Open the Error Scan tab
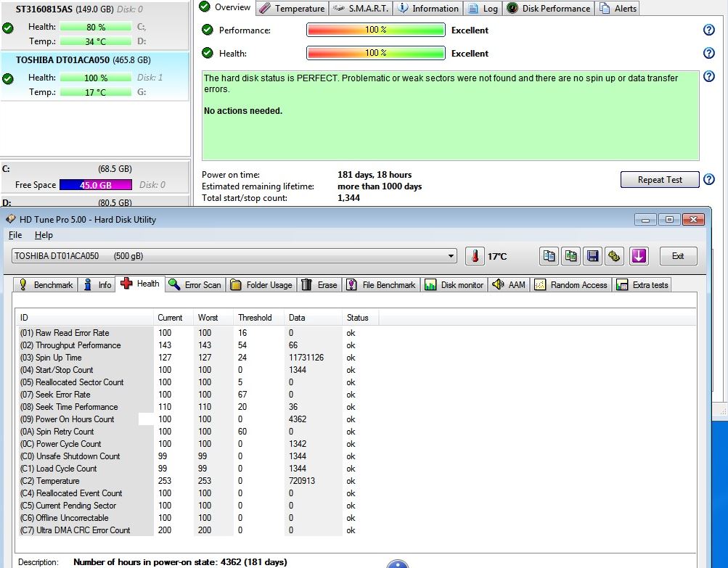 click(195, 285)
